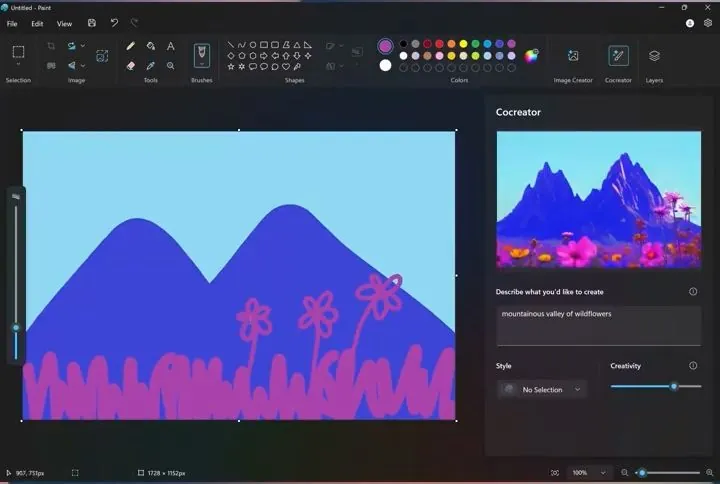Image resolution: width=720 pixels, height=484 pixels.
Task: Open the Image Creator panel
Action: coord(573,56)
